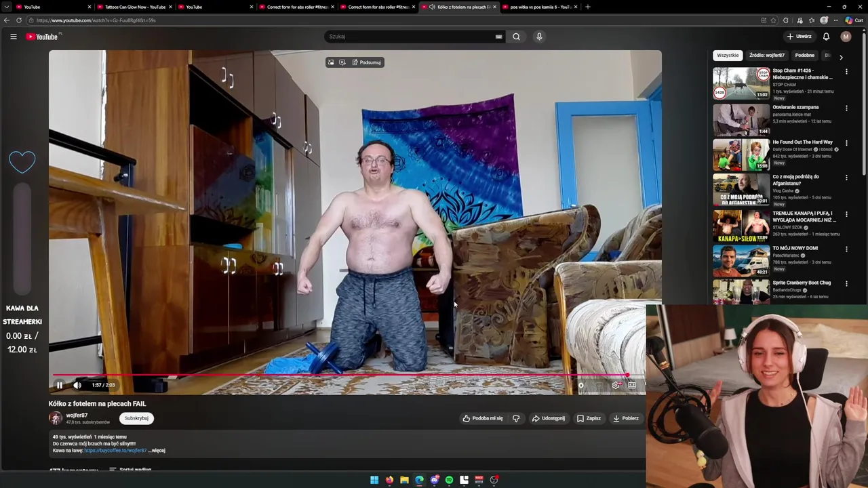Dislike the video with the thumbs-down
Image resolution: width=868 pixels, height=488 pixels.
[x=516, y=418]
